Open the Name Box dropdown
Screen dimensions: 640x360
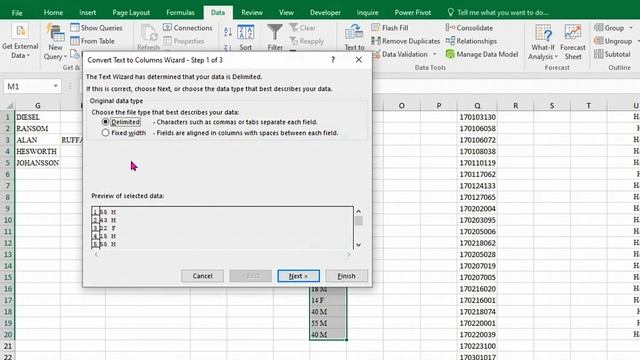pos(55,86)
